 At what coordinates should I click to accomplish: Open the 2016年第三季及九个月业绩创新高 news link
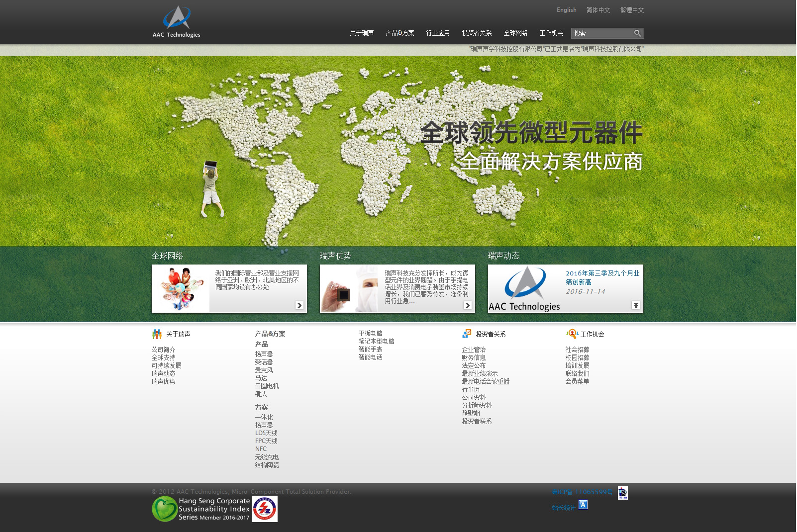pyautogui.click(x=602, y=277)
